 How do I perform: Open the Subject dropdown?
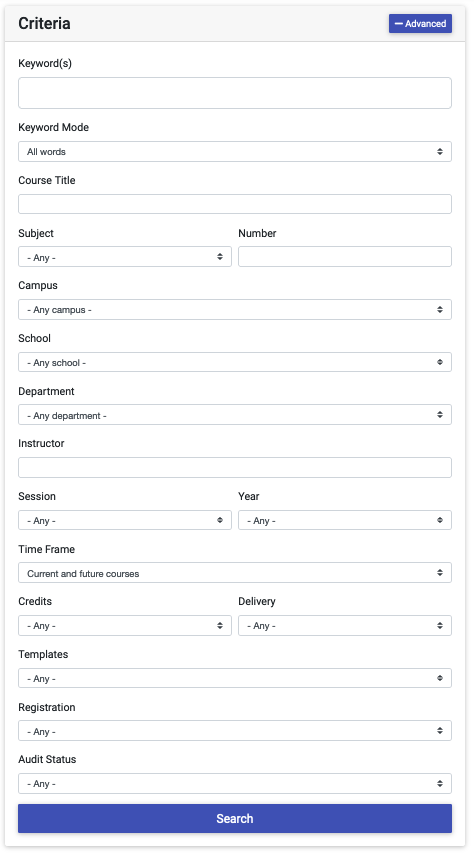point(125,257)
